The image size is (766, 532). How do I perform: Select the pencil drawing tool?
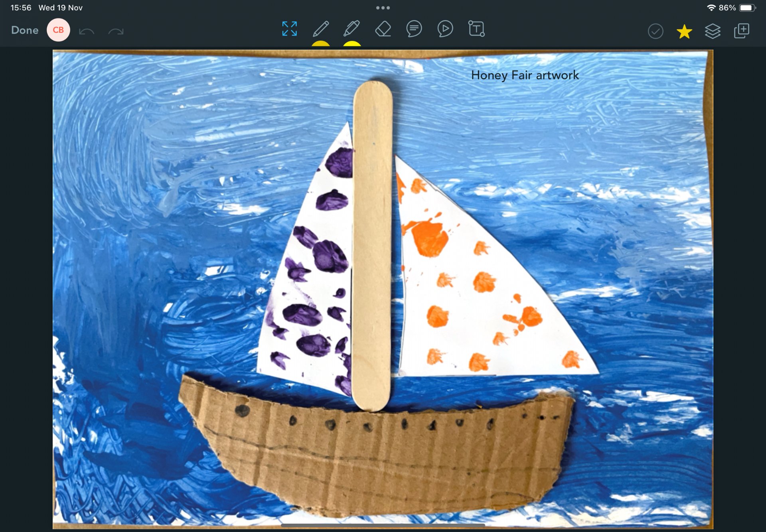(x=321, y=29)
